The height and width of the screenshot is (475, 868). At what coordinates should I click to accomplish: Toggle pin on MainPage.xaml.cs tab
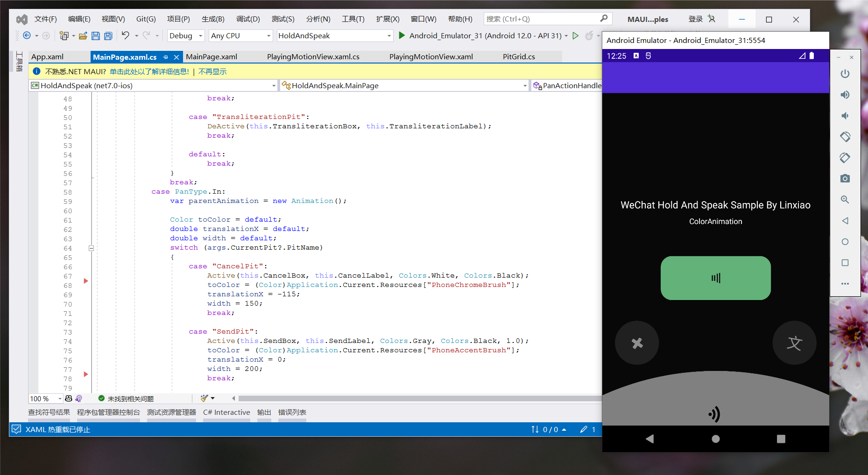pos(166,57)
